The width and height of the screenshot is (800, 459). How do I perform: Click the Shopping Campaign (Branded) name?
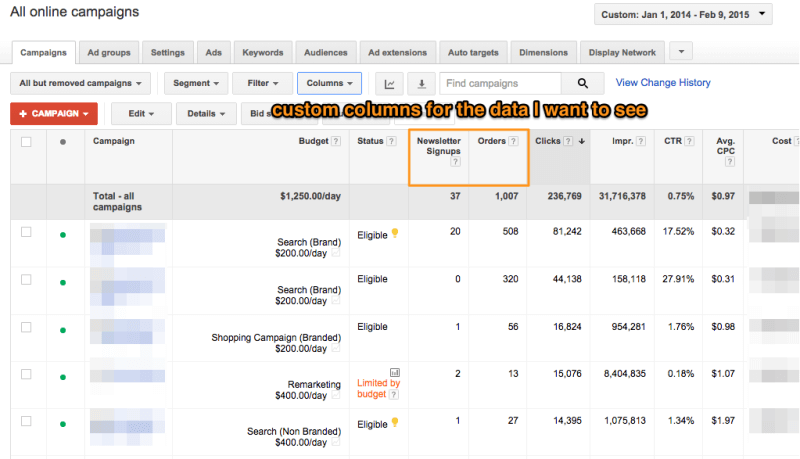(x=276, y=338)
